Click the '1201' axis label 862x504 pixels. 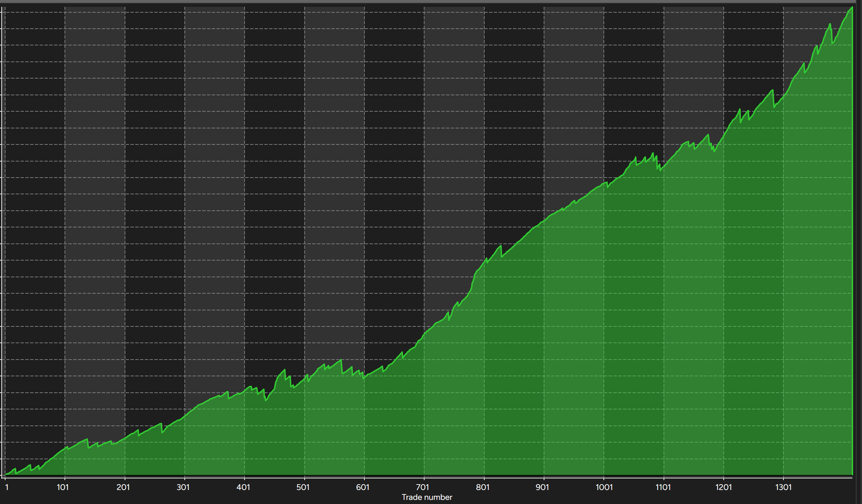pyautogui.click(x=723, y=487)
